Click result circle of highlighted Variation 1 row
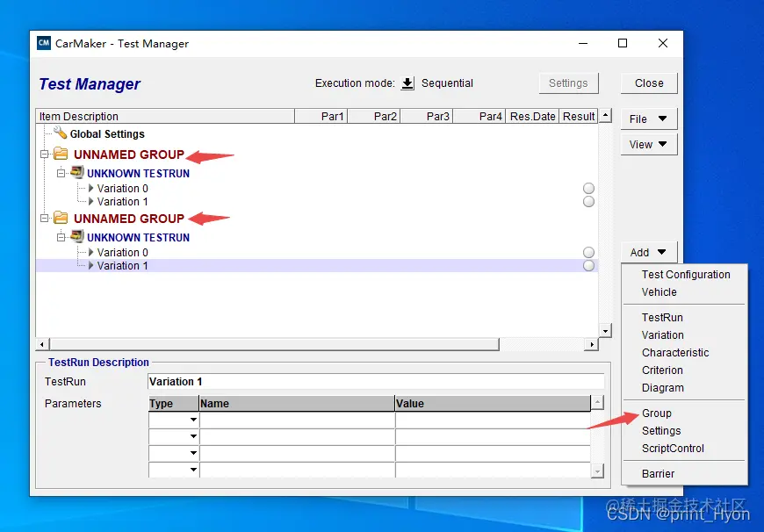 pos(588,265)
